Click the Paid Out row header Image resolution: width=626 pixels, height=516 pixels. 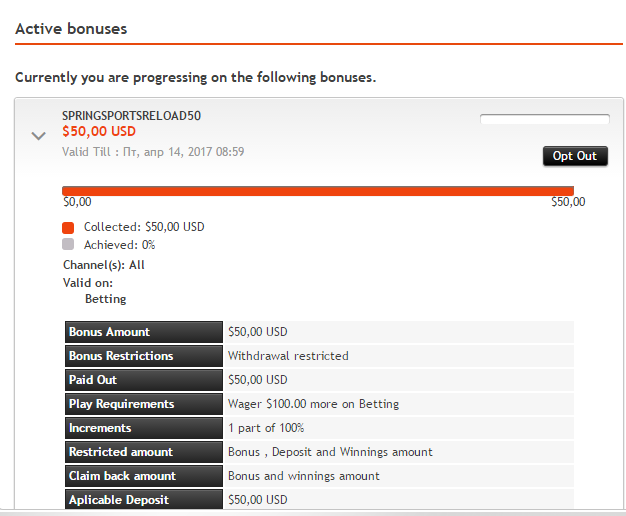(144, 380)
